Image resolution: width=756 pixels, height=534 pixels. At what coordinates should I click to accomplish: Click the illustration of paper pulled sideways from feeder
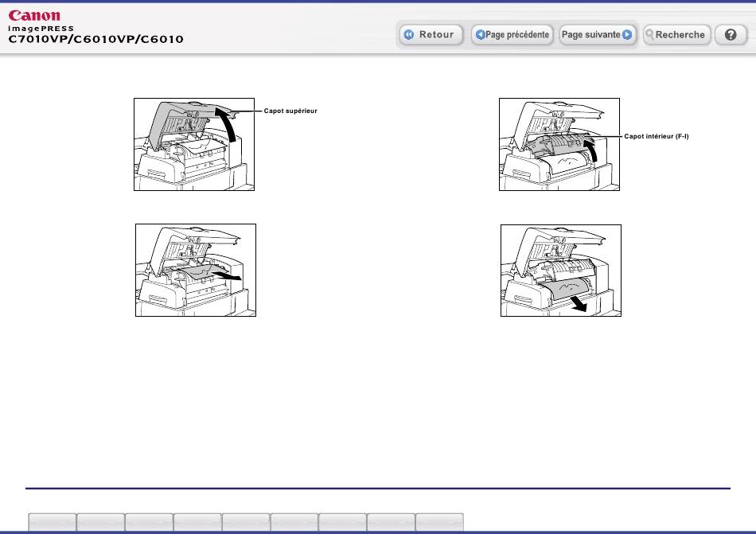(x=195, y=270)
